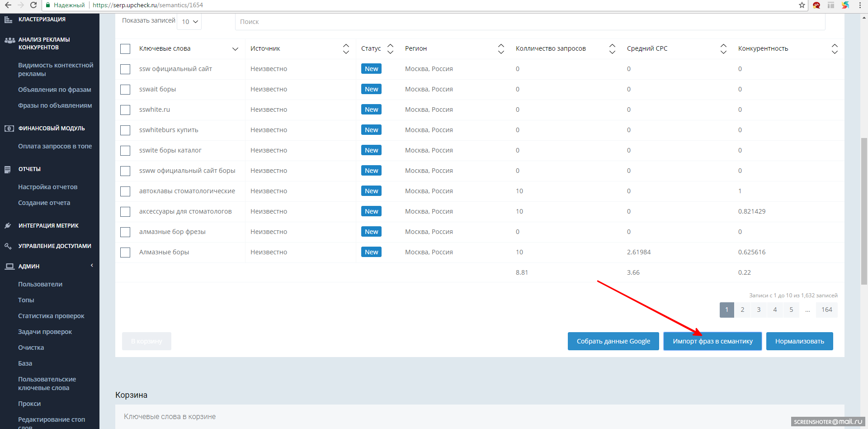Click in the Поиск search field
Viewport: 868px width, 429px height.
click(x=530, y=22)
